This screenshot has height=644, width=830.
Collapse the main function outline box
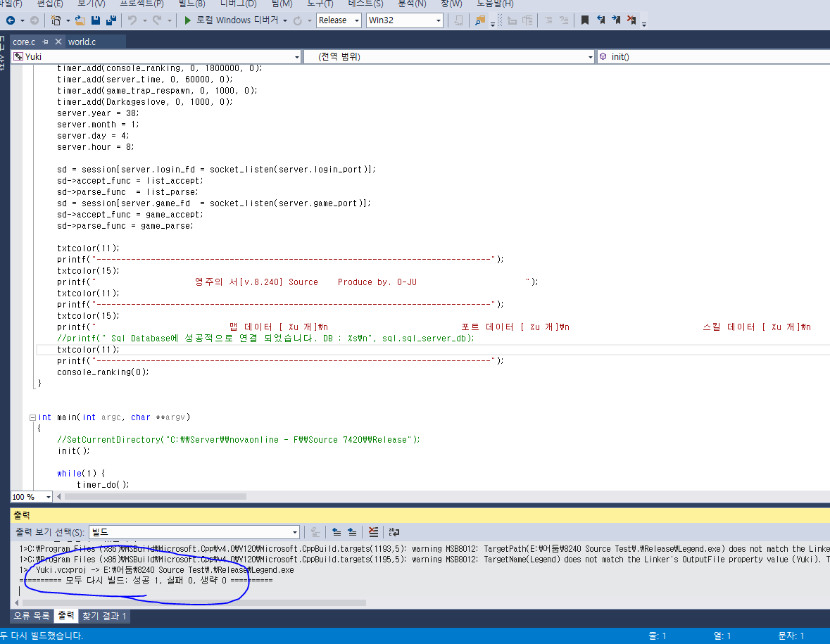point(33,417)
